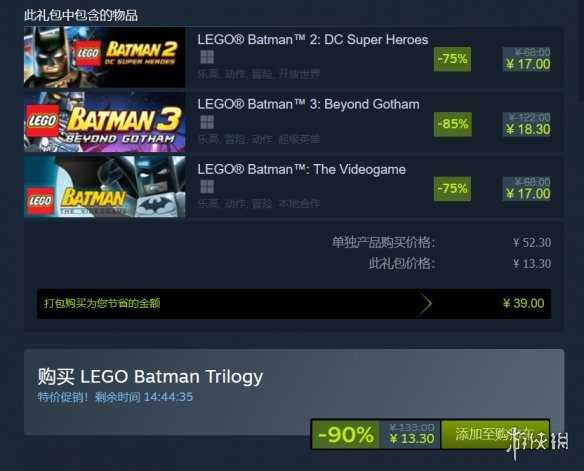The image size is (584, 471).
Task: Open LEGO Batman 2: DC Super Heroes title
Action: point(313,39)
